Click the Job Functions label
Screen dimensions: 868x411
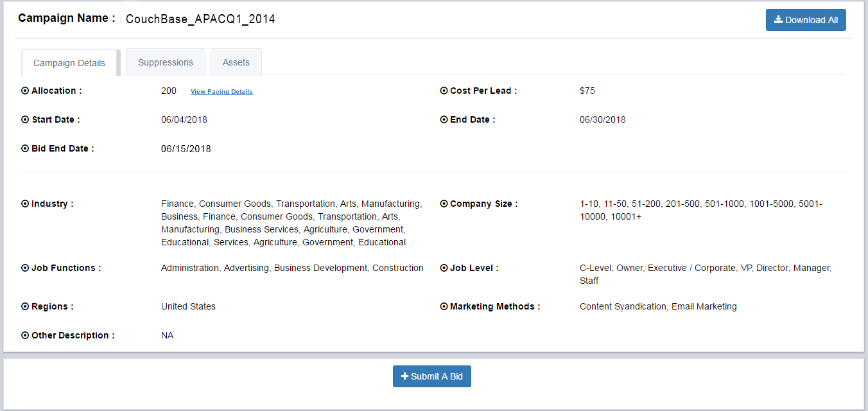(66, 268)
